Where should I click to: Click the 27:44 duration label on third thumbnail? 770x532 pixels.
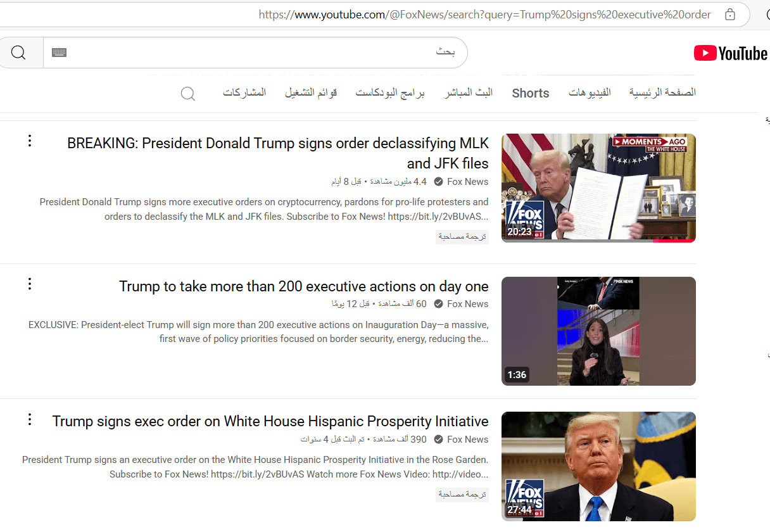(519, 510)
